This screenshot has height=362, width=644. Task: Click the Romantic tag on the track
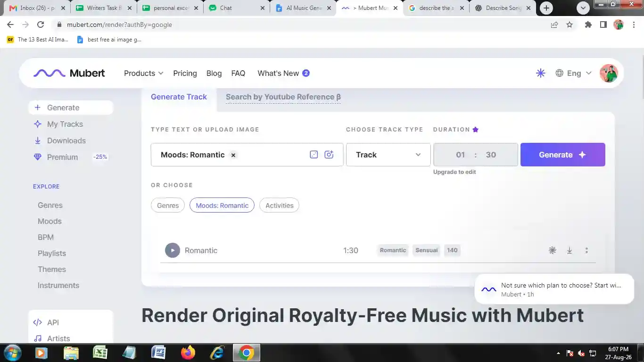(393, 250)
